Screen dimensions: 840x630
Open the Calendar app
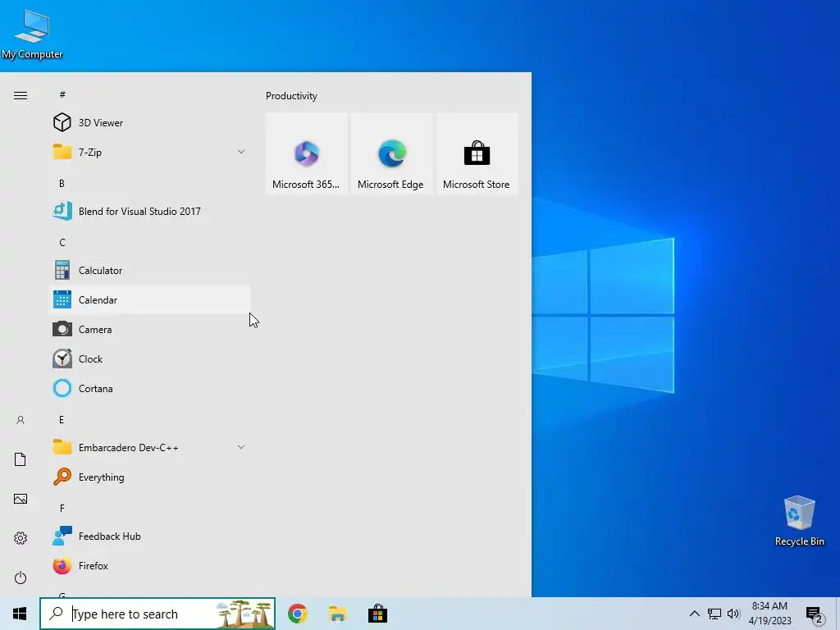coord(150,300)
